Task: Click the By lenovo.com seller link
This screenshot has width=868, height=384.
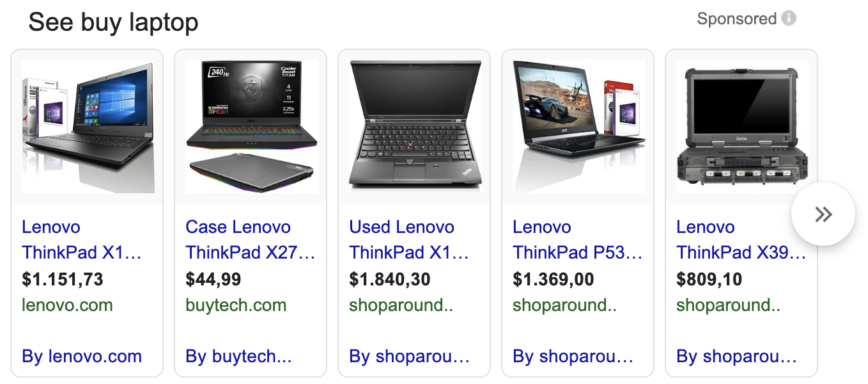Action: tap(82, 356)
